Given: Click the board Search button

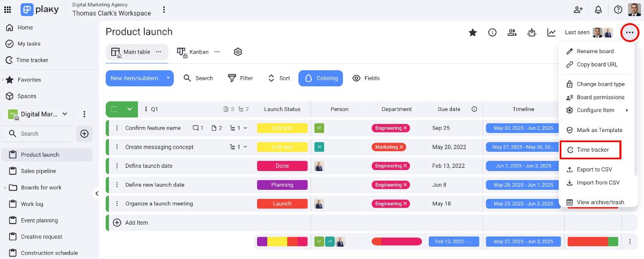Looking at the screenshot, I should point(198,78).
